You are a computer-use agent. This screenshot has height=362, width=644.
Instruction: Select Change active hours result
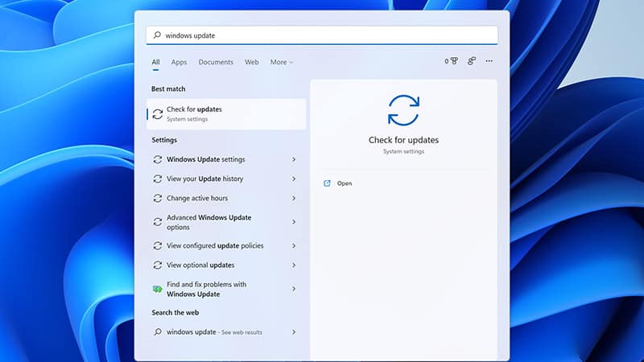coord(225,198)
